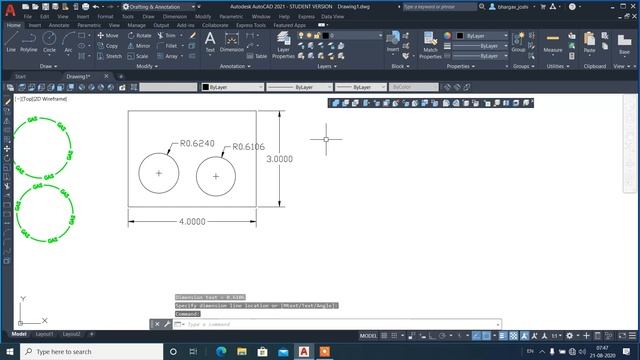Select the Line tool in Draw panel
640x360 pixels.
[11, 41]
